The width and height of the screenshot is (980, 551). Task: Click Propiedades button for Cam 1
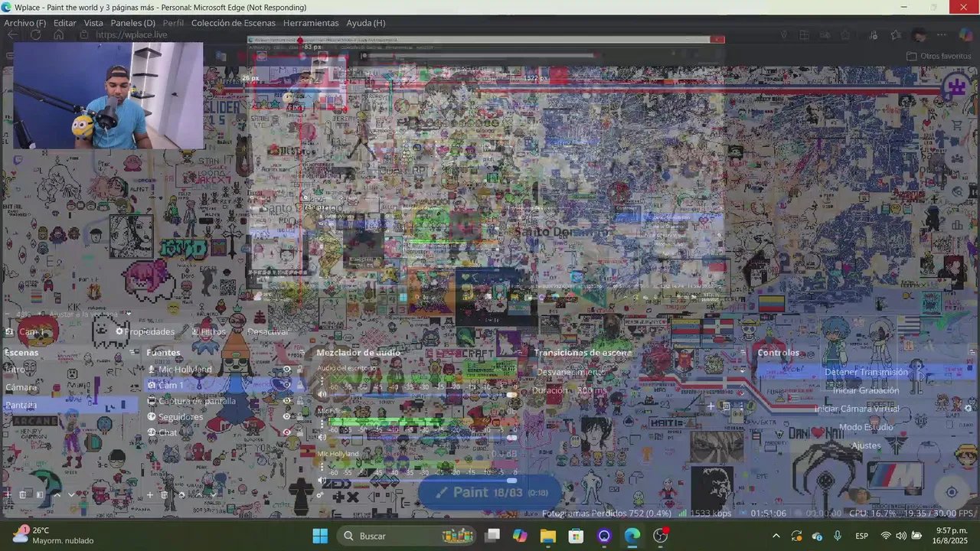click(x=145, y=331)
